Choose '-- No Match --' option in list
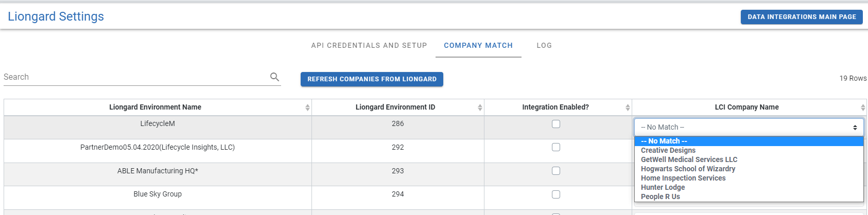868x215 pixels. [x=749, y=141]
